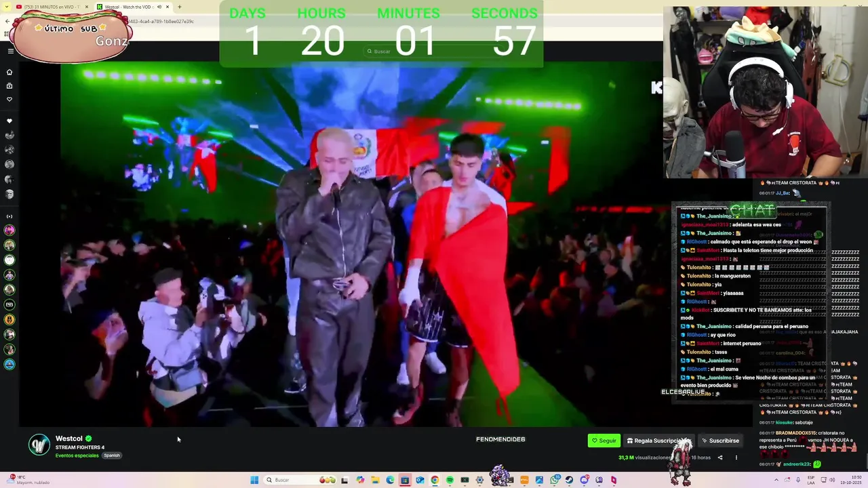Close the Westcol VOD browser tab

coord(167,7)
